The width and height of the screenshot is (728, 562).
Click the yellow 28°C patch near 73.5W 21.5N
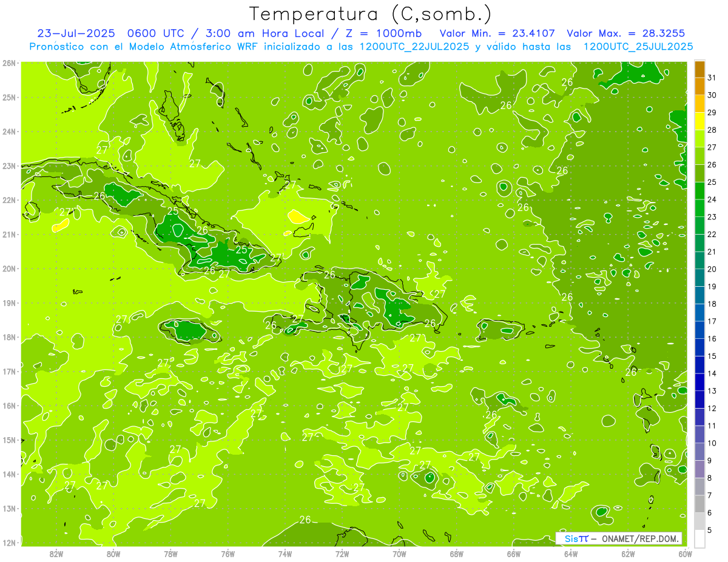coord(298,216)
